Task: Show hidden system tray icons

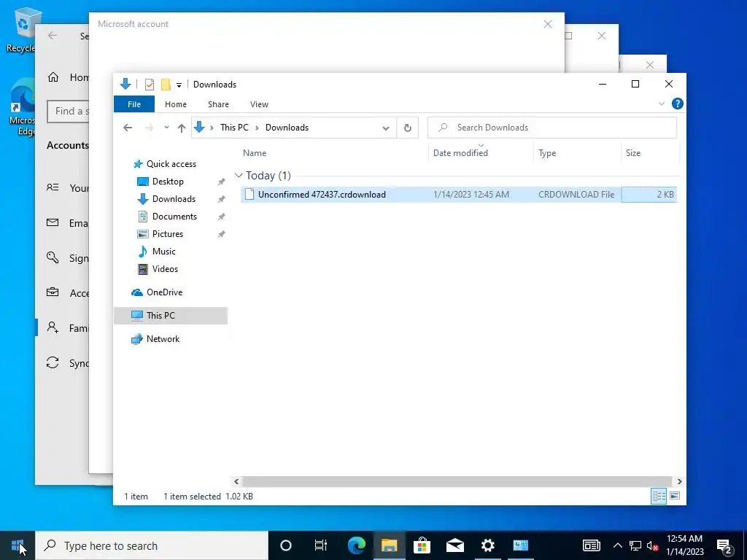Action: point(617,545)
